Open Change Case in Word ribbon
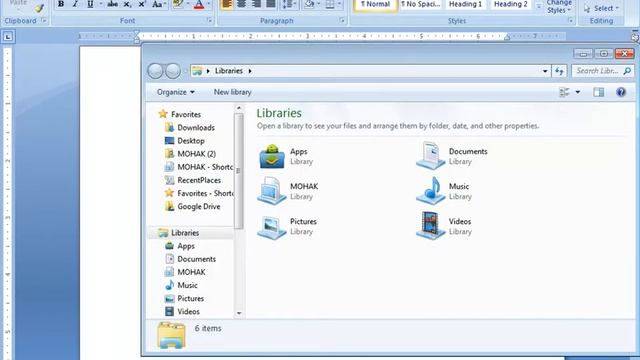The width and height of the screenshot is (640, 360). tap(158, 4)
